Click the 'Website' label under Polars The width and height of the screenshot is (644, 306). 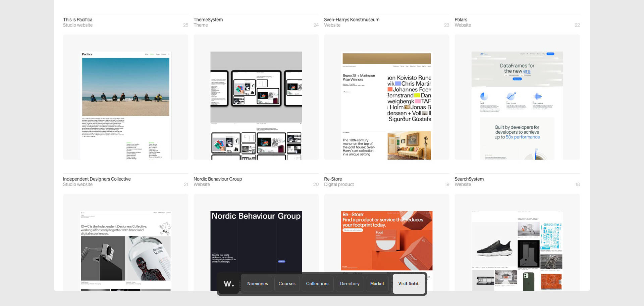463,25
